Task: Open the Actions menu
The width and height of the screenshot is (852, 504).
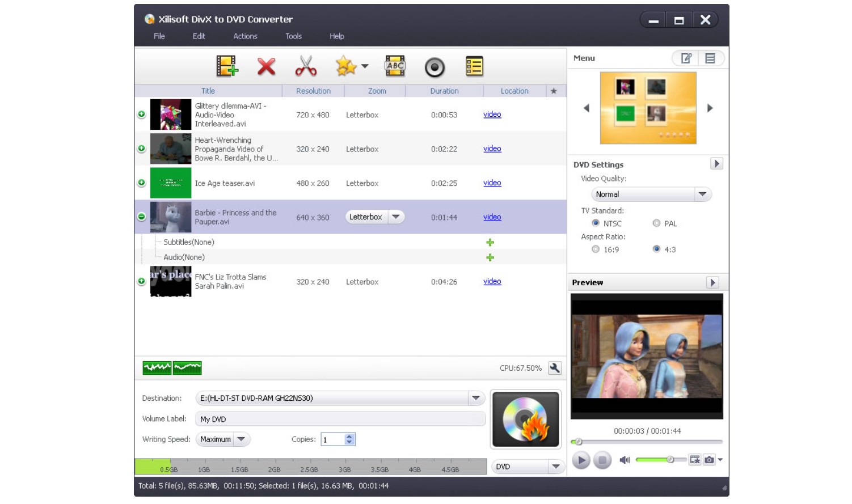Action: coord(246,36)
